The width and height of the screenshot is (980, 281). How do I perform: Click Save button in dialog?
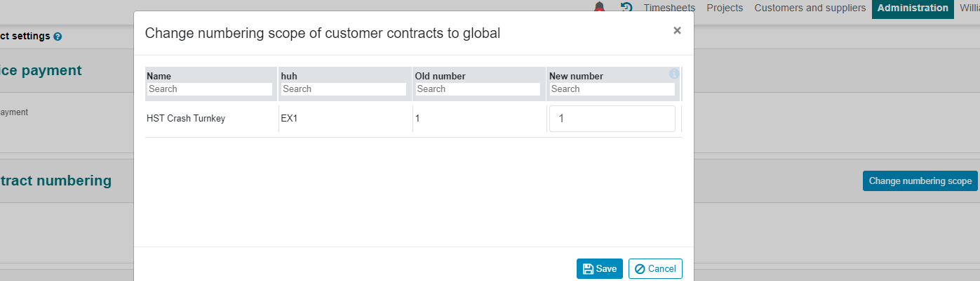(x=600, y=269)
